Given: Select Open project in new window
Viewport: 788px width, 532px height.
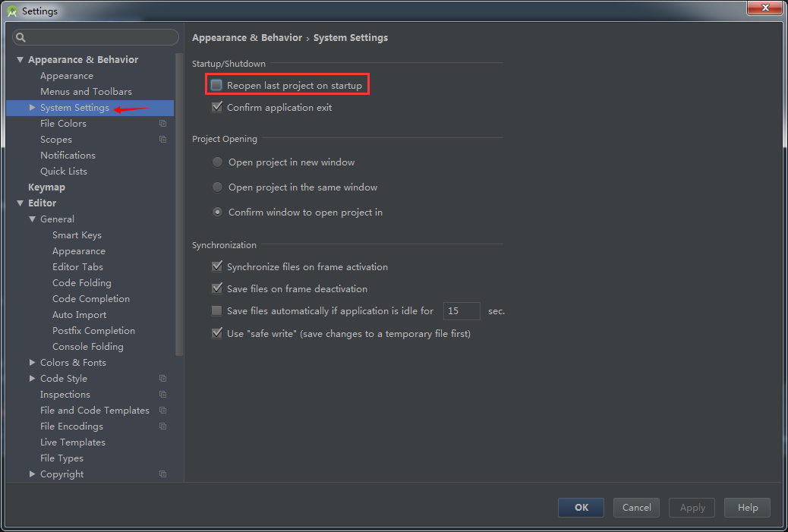Looking at the screenshot, I should (217, 162).
